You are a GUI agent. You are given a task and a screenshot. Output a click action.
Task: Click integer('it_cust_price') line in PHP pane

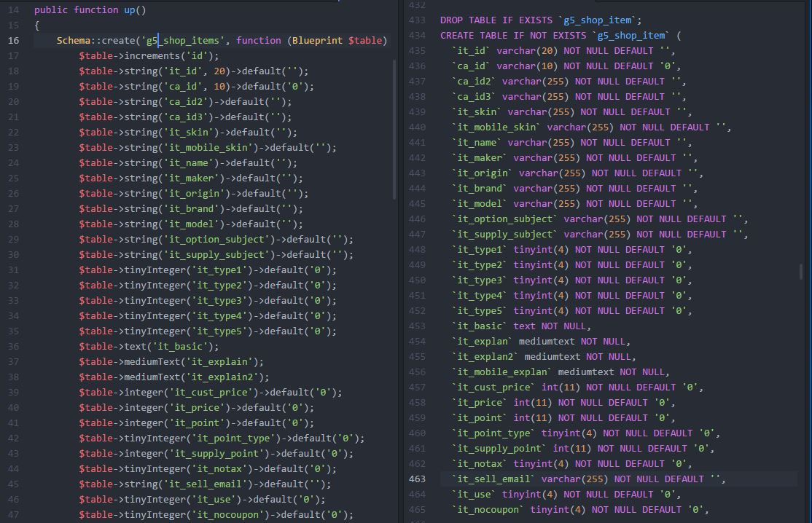click(210, 393)
